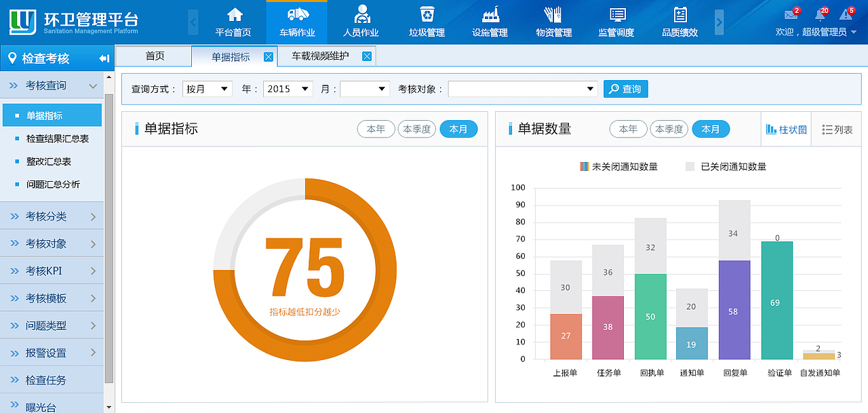Screen dimensions: 868x413
Task: Select 本季度 in 单据数量 panel
Action: tap(669, 129)
